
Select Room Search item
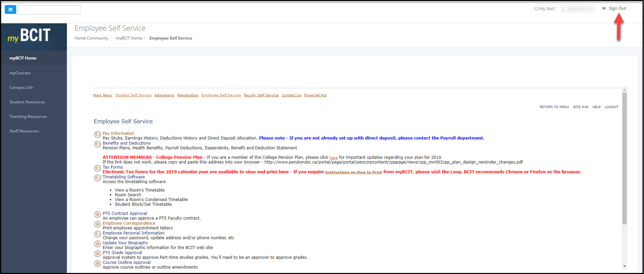pos(128,195)
